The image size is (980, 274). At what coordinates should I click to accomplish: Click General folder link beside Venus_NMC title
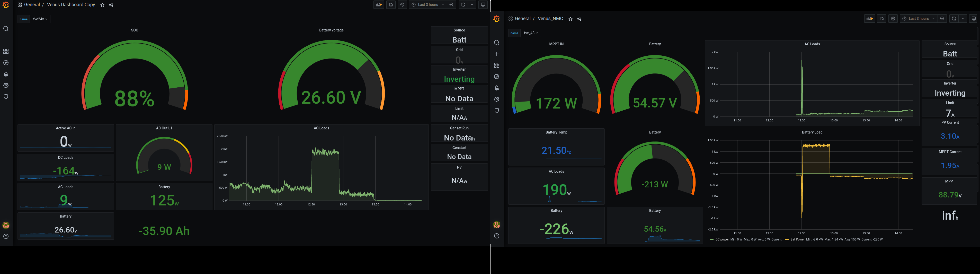tap(522, 19)
